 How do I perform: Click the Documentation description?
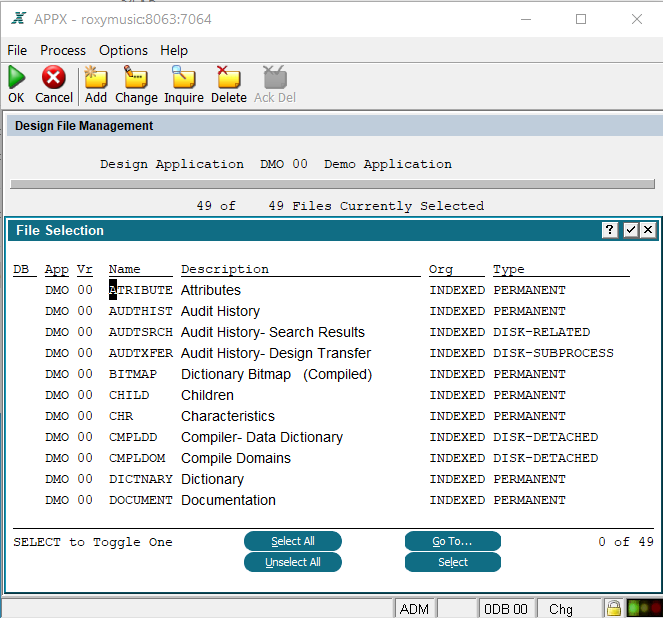click(228, 500)
